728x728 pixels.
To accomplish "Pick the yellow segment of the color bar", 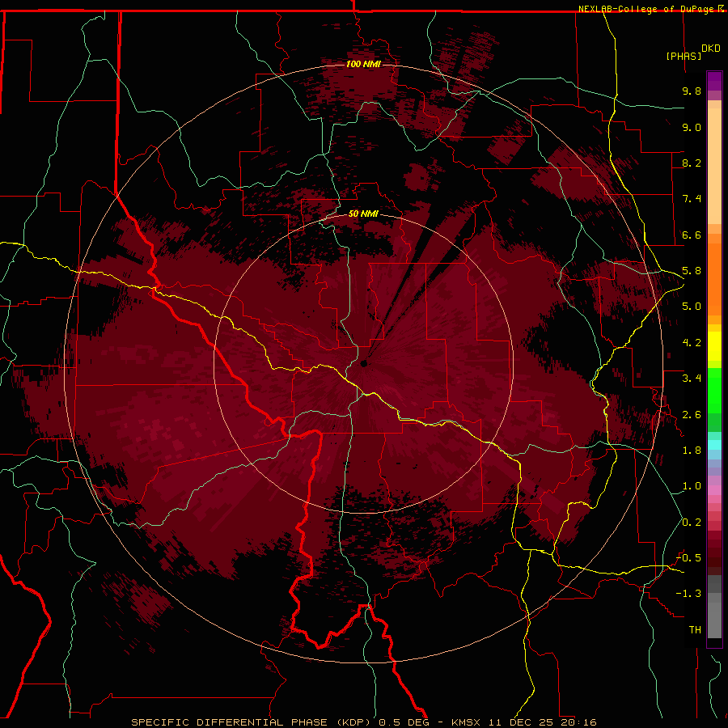I will coord(714,346).
